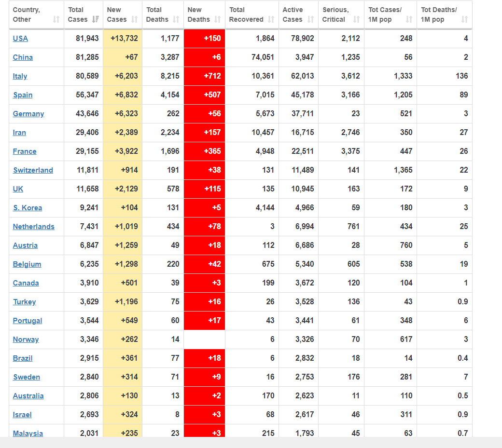502x448 pixels.
Task: Click Italy's red +712 new deaths cell
Action: coord(205,76)
